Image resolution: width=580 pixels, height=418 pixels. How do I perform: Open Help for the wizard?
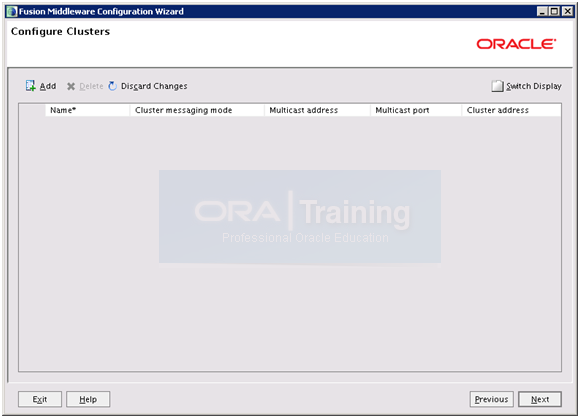click(x=88, y=399)
